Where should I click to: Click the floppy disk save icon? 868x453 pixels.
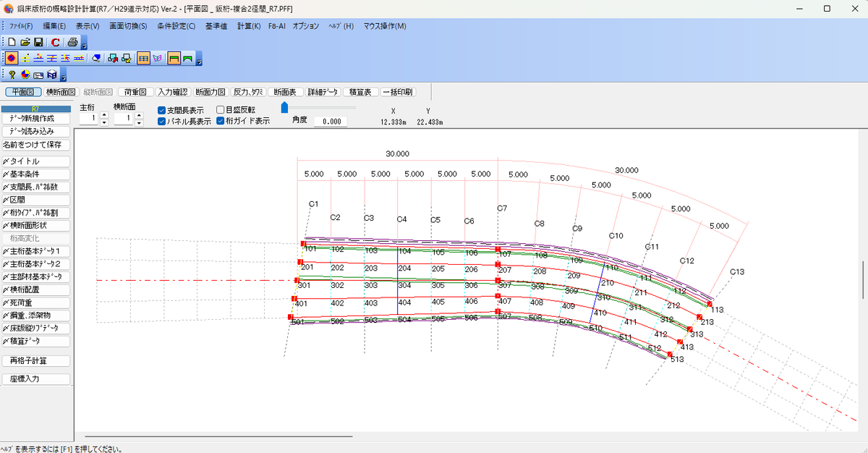[x=38, y=42]
